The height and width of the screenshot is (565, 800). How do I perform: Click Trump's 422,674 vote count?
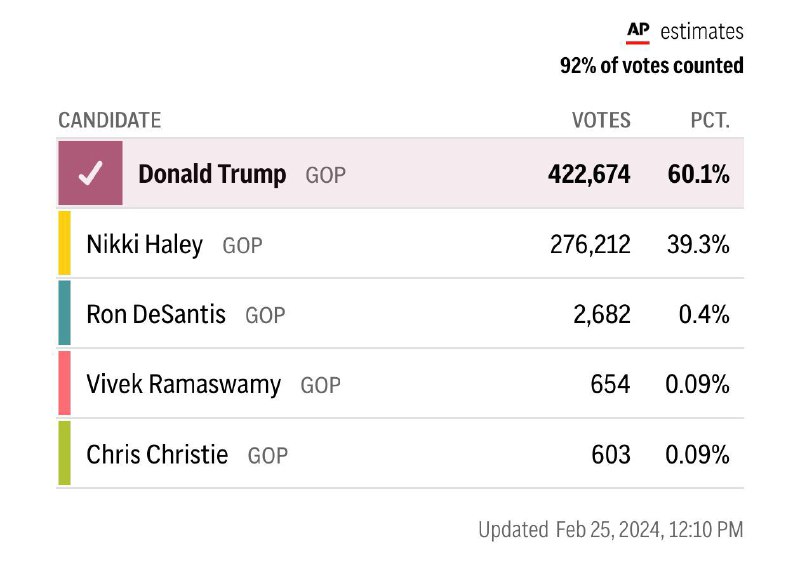tap(589, 174)
